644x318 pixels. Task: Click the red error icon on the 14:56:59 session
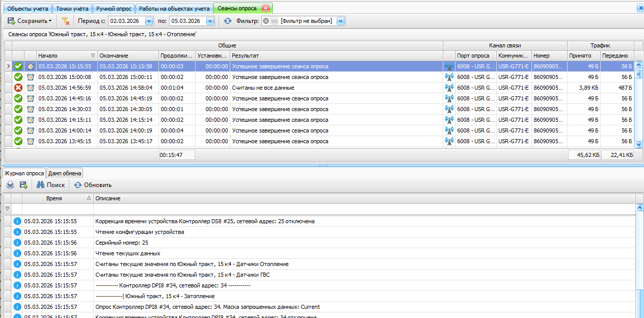(x=18, y=88)
